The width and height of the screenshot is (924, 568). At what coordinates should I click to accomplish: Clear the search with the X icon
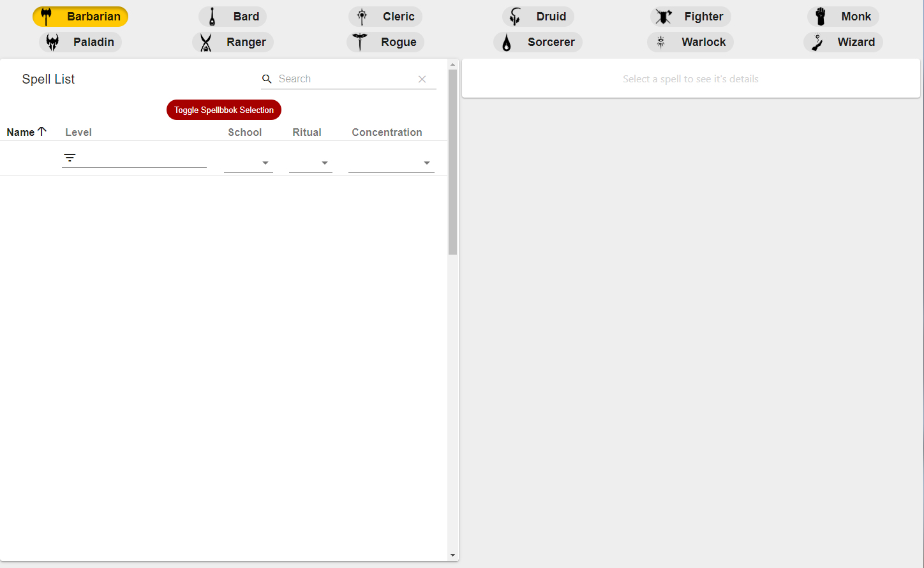point(422,79)
